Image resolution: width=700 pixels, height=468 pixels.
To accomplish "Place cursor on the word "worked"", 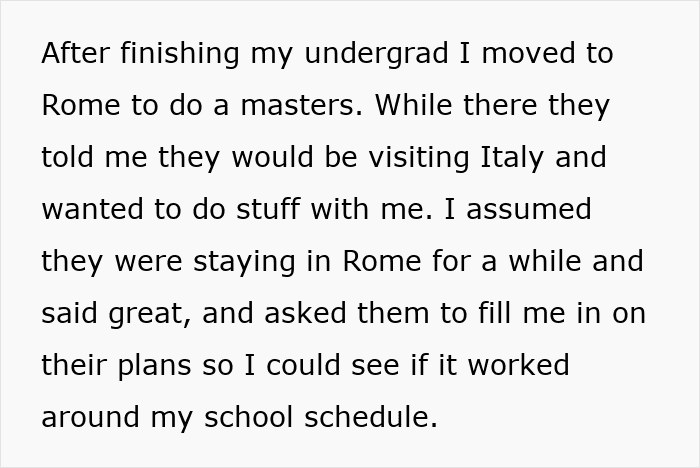I will (519, 365).
